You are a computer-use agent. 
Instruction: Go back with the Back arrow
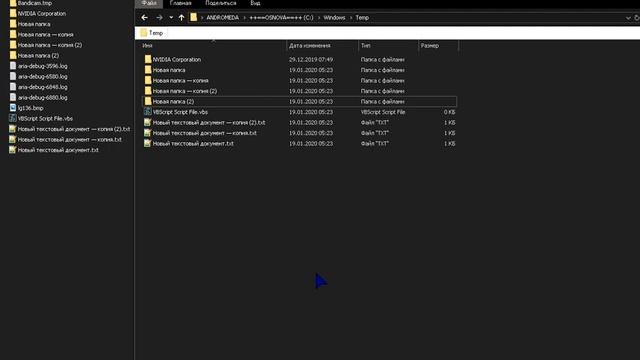tap(144, 18)
